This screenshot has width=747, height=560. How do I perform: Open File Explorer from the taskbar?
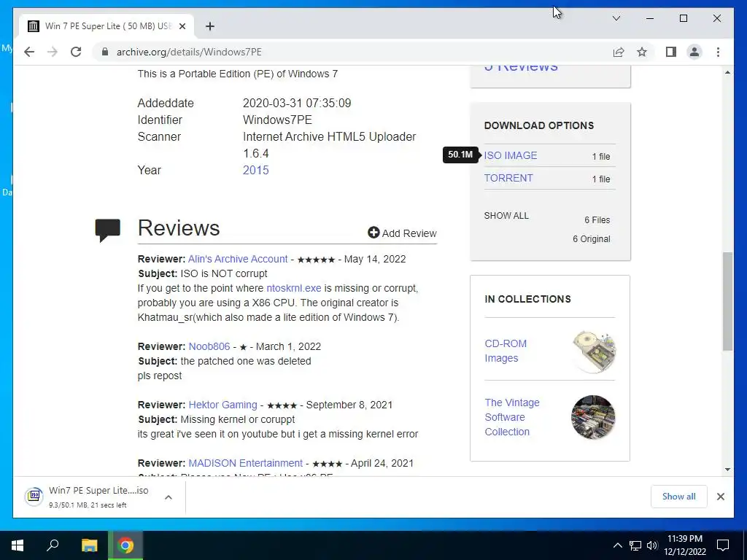(89, 545)
